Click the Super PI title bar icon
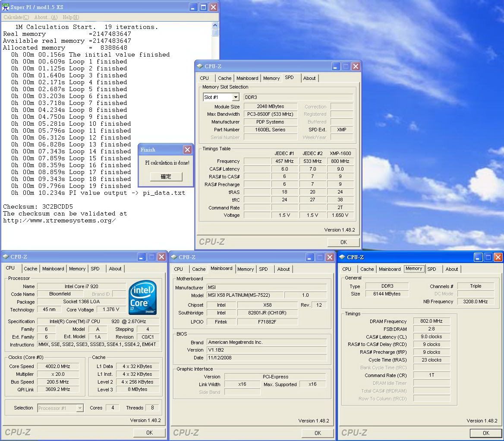 point(6,7)
